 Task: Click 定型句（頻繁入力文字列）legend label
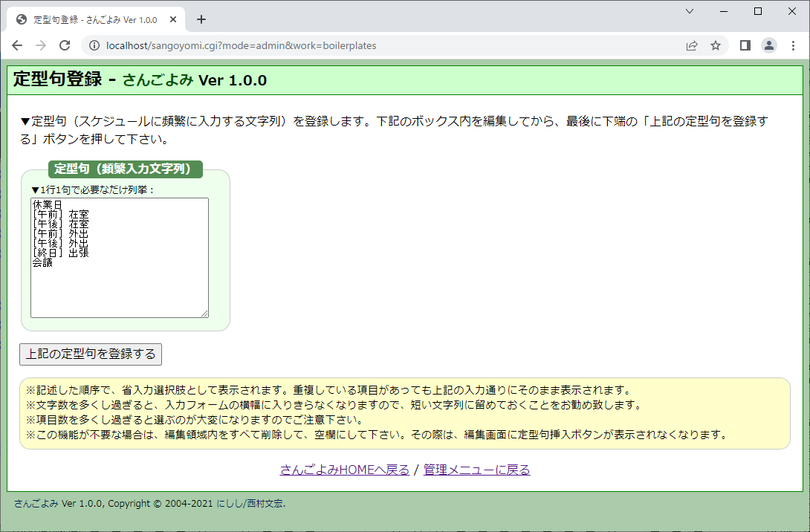(126, 169)
